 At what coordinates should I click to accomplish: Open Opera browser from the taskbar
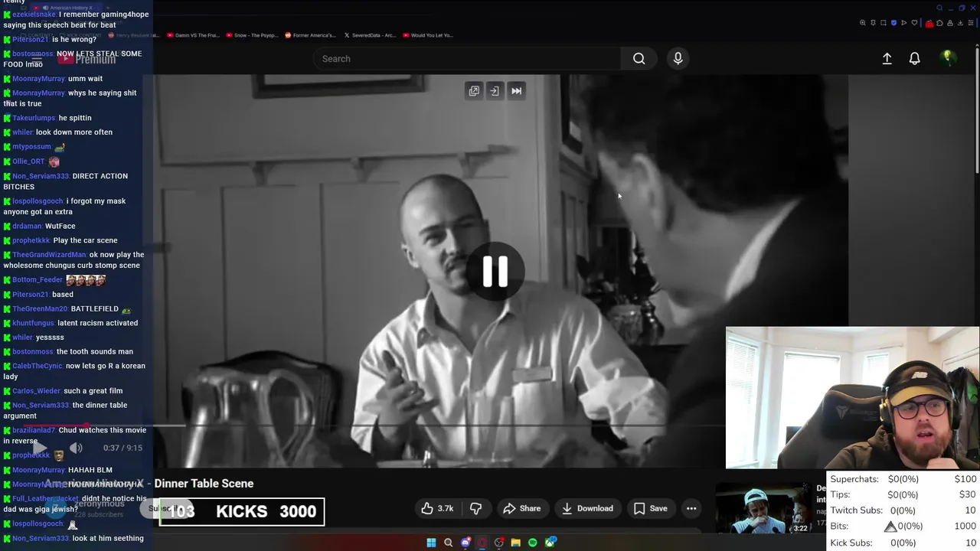tap(482, 543)
